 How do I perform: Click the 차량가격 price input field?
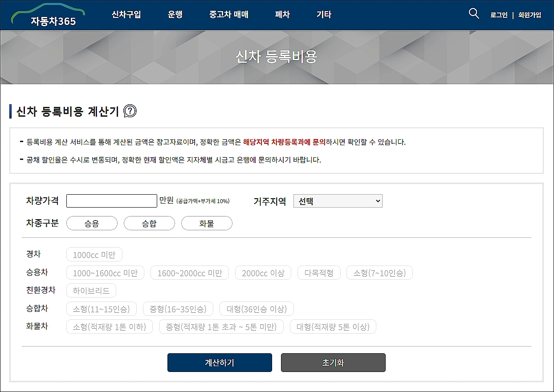pos(111,200)
